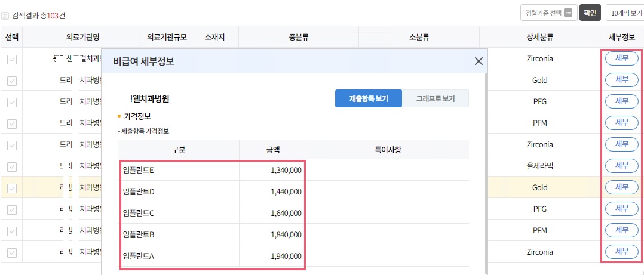This screenshot has width=644, height=275.
Task: Open 세부 details for the 올세라믹 row
Action: (622, 166)
